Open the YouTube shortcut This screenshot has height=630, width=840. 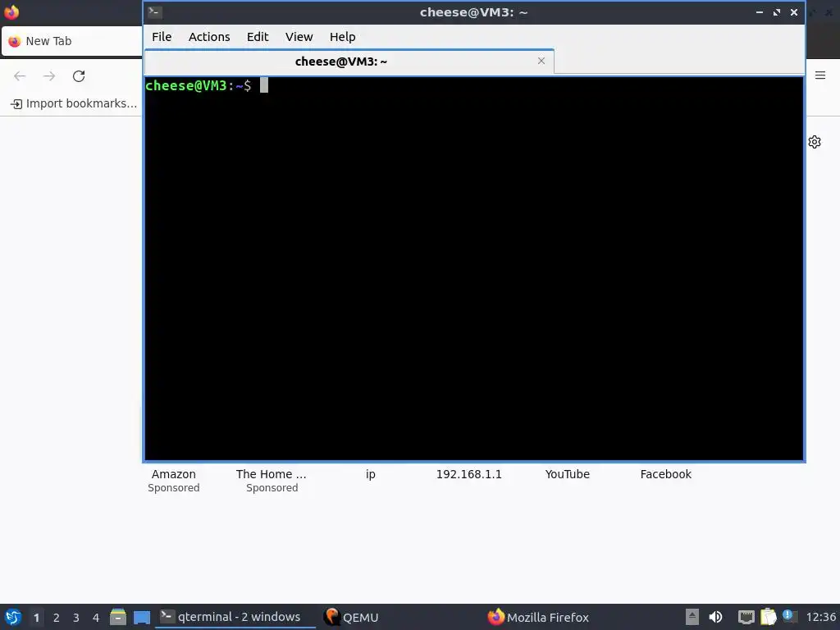568,474
